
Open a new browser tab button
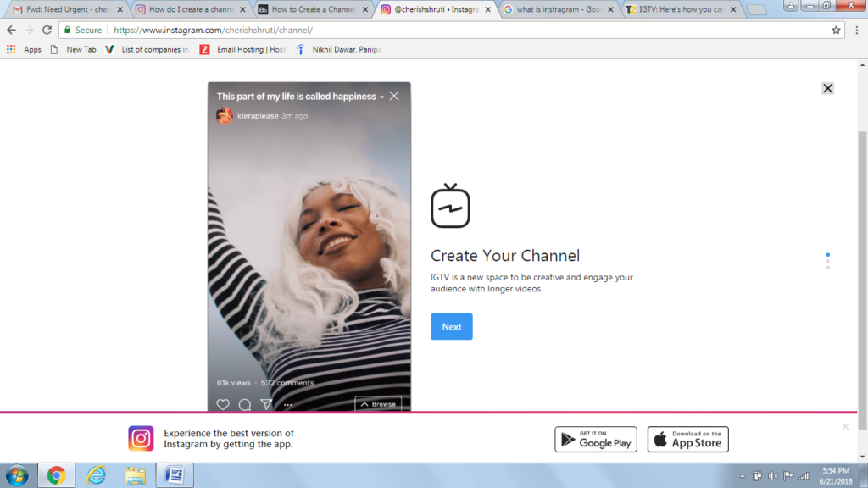tap(756, 10)
